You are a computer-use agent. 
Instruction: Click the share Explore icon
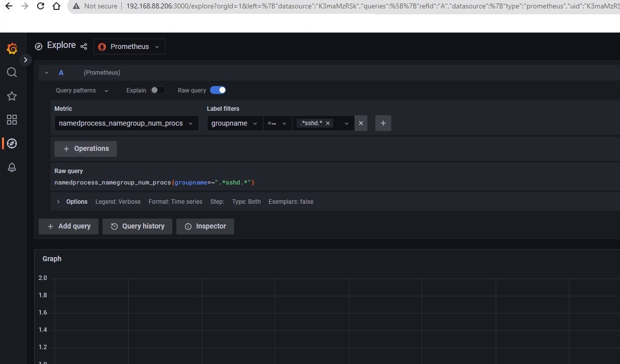click(84, 46)
